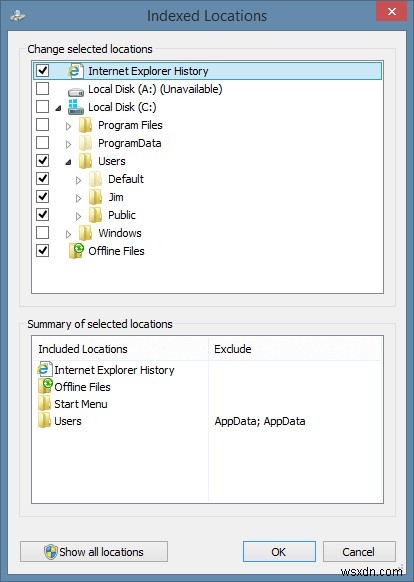Select Users label in tree
Image resolution: width=414 pixels, height=582 pixels.
tap(112, 161)
